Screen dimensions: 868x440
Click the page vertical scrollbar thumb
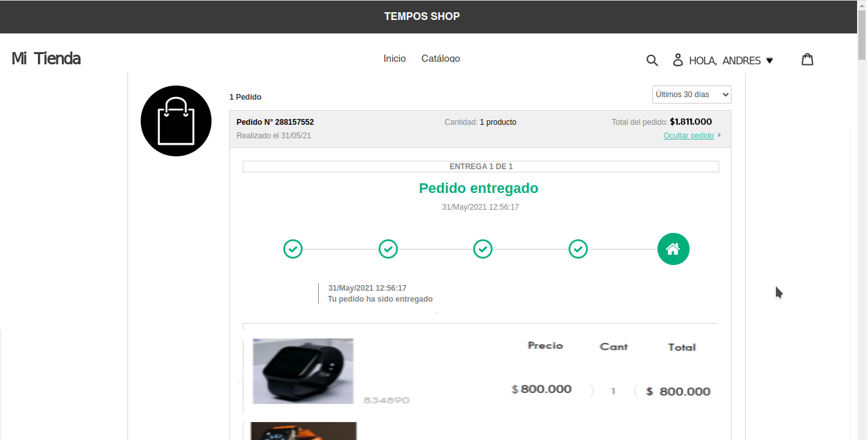862,32
